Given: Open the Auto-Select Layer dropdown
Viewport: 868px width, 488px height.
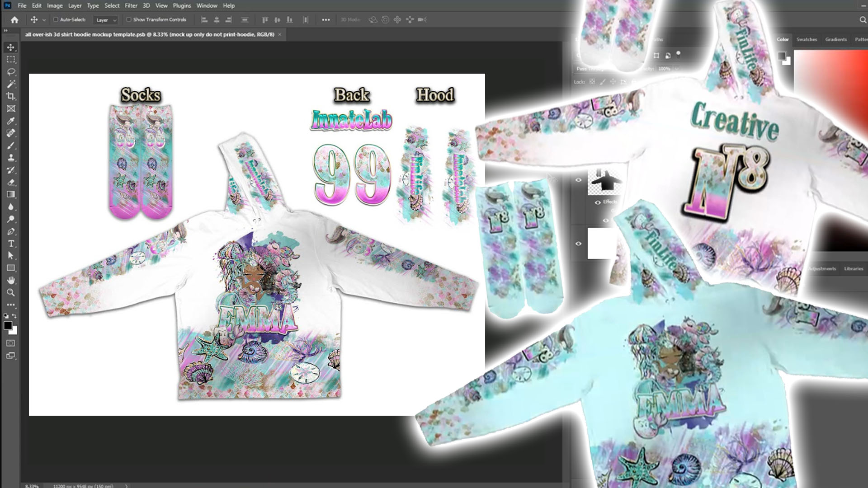Looking at the screenshot, I should pos(106,20).
